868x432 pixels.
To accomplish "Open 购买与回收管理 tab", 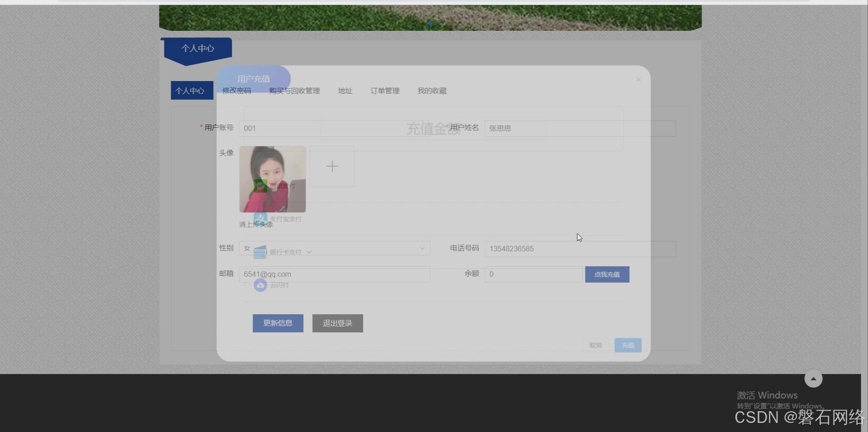I will [294, 91].
